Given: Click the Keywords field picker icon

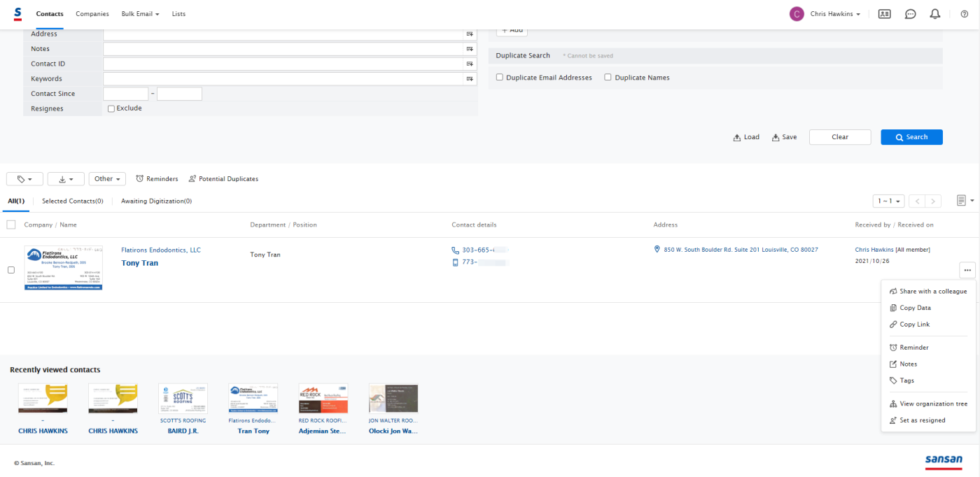Looking at the screenshot, I should [x=470, y=79].
